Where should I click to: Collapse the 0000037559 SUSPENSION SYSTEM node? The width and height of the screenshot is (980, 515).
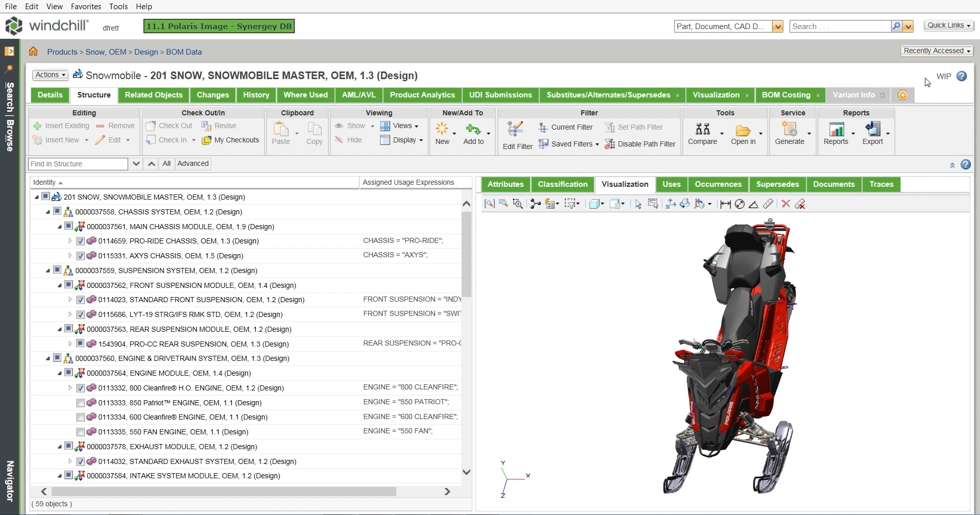pos(48,271)
